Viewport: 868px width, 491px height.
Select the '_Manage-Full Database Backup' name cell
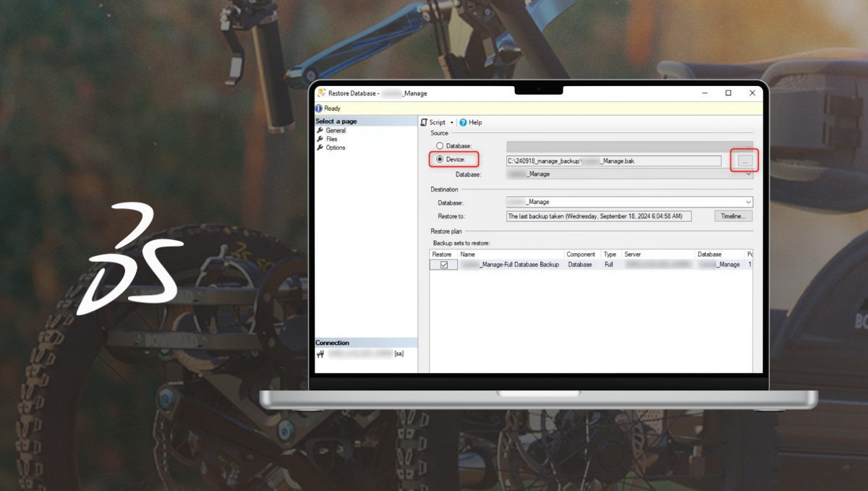click(510, 265)
